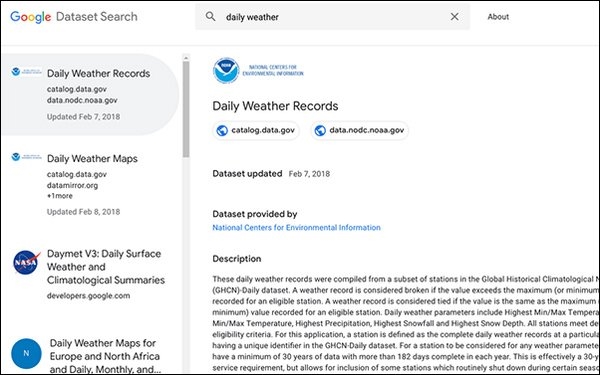Click 'Updated Feb 8, 2018' text
This screenshot has width=600, height=375.
83,212
